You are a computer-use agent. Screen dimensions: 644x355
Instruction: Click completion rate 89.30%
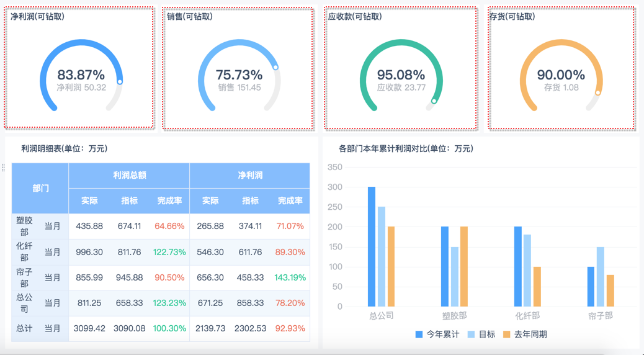pyautogui.click(x=290, y=252)
